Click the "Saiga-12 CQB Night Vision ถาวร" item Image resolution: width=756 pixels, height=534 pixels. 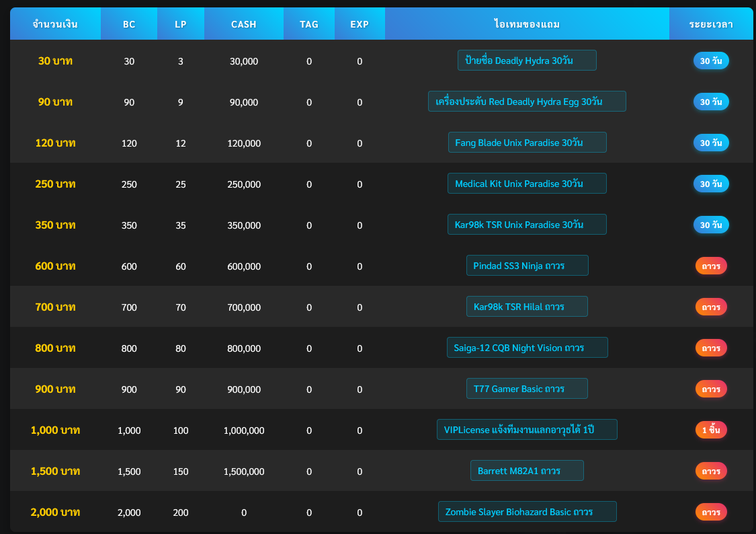point(527,347)
